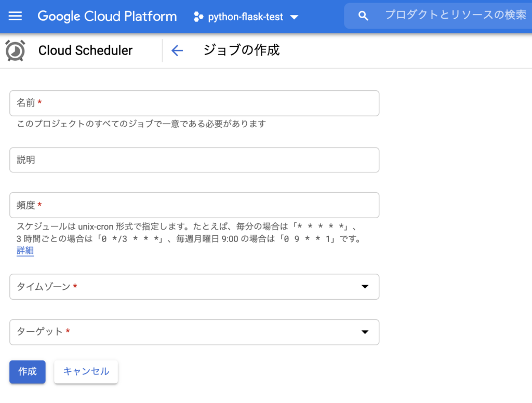Click into the 名前 name field
The width and height of the screenshot is (532, 403).
tap(194, 103)
